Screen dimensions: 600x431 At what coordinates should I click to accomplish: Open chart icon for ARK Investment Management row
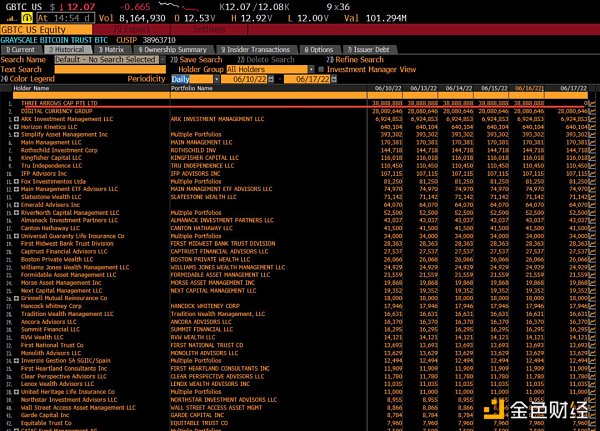tap(592, 119)
